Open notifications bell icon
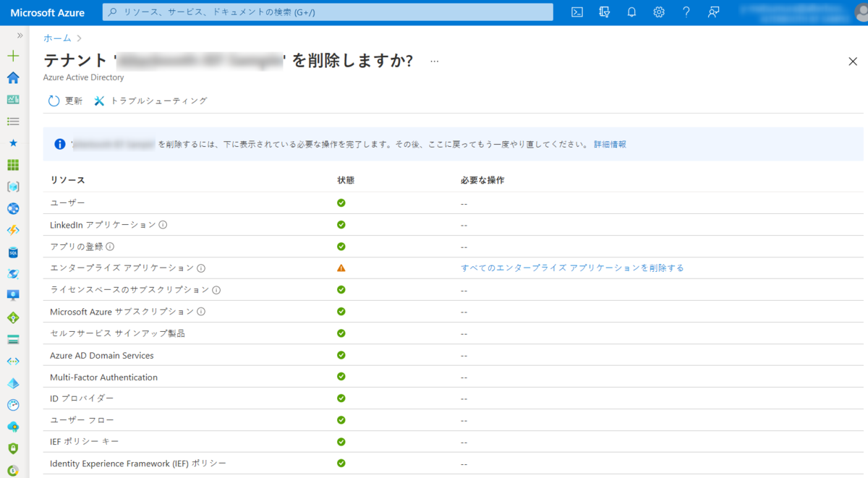The image size is (868, 478). pyautogui.click(x=631, y=12)
